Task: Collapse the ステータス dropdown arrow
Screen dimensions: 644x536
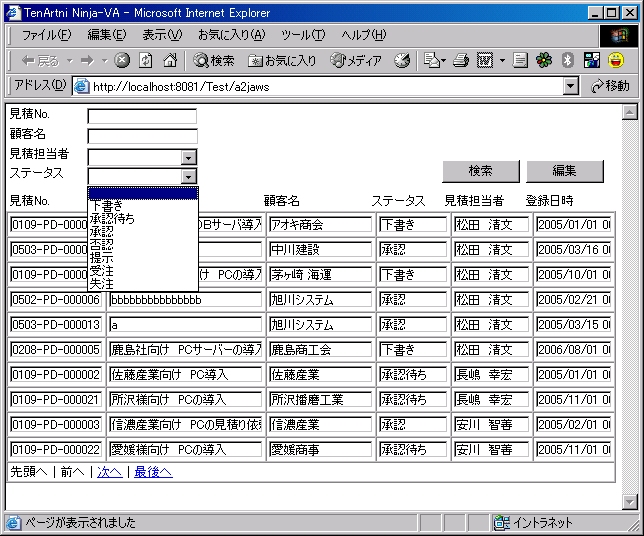Action: 188,176
